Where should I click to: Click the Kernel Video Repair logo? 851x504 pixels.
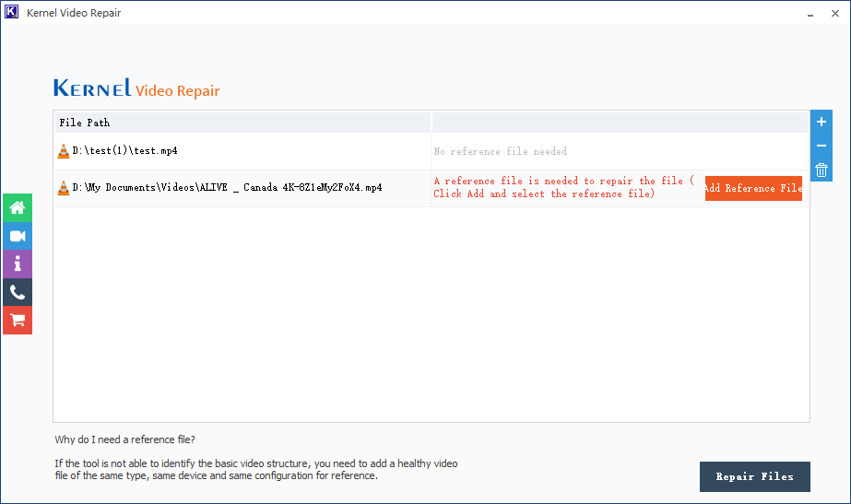(x=136, y=88)
